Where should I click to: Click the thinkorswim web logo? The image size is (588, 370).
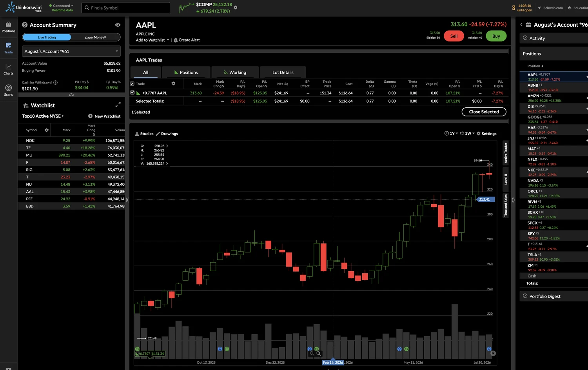(24, 7)
